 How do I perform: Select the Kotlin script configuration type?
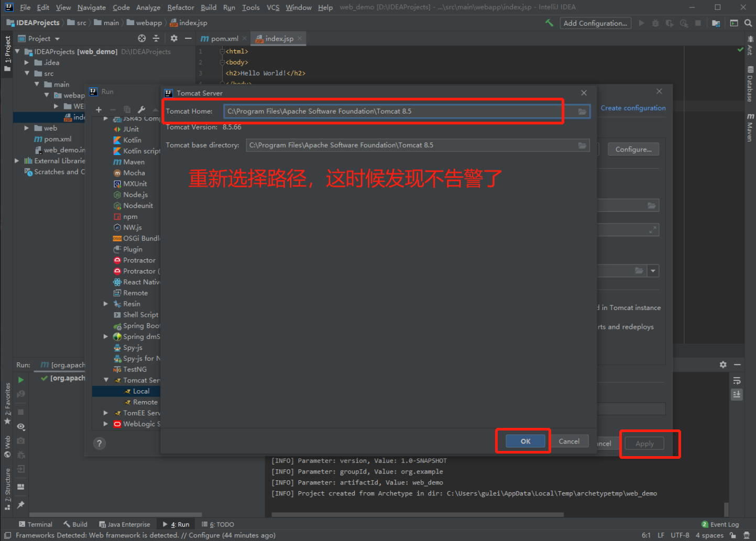(x=137, y=151)
